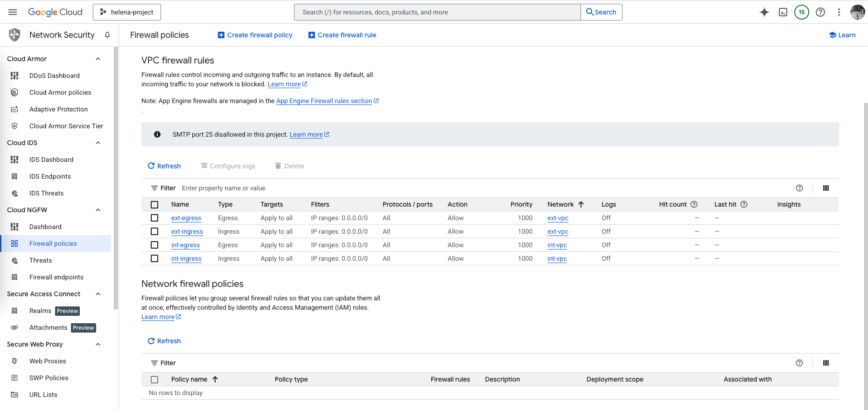Open the three-dot settings menu in header
868x410 pixels.
[x=839, y=12]
